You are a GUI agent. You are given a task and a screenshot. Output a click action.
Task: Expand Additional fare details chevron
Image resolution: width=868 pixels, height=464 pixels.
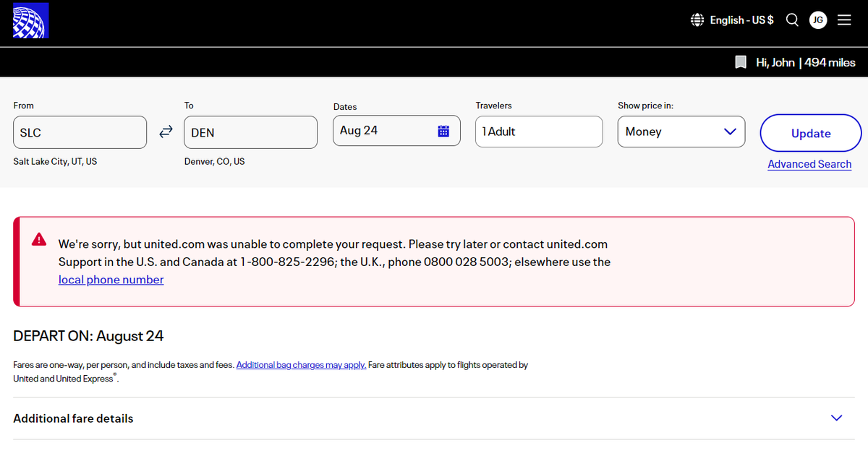click(x=837, y=418)
